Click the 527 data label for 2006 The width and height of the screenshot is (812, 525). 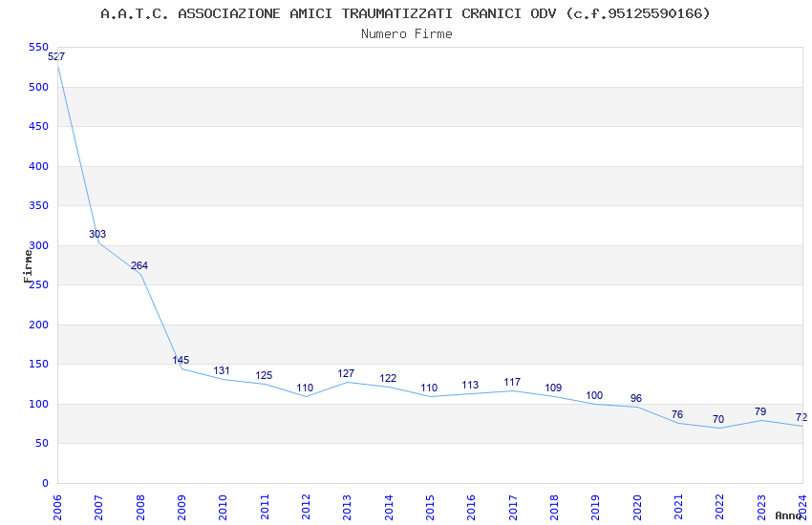pos(56,56)
